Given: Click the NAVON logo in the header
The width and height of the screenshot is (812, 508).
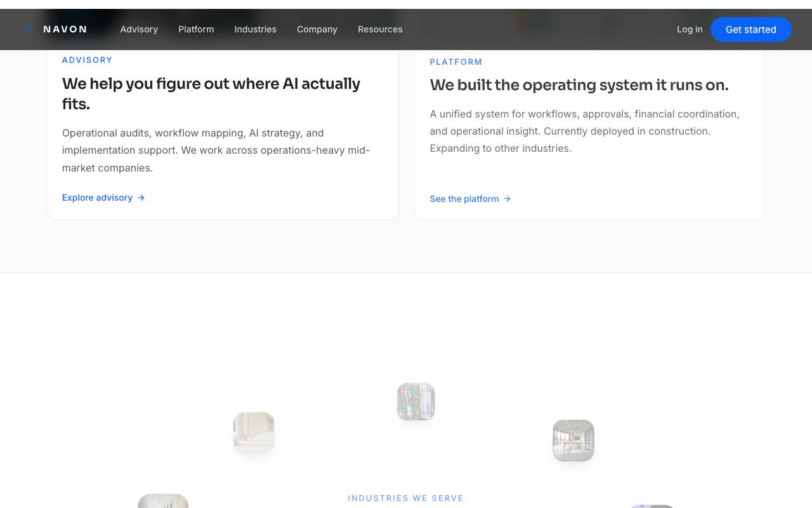Looking at the screenshot, I should 56,29.
